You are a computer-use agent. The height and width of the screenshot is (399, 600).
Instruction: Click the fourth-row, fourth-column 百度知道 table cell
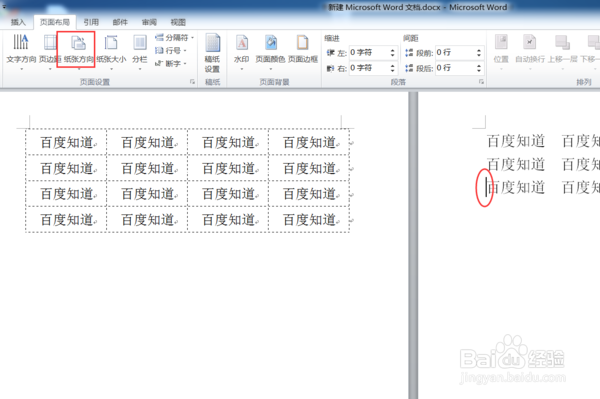[309, 220]
